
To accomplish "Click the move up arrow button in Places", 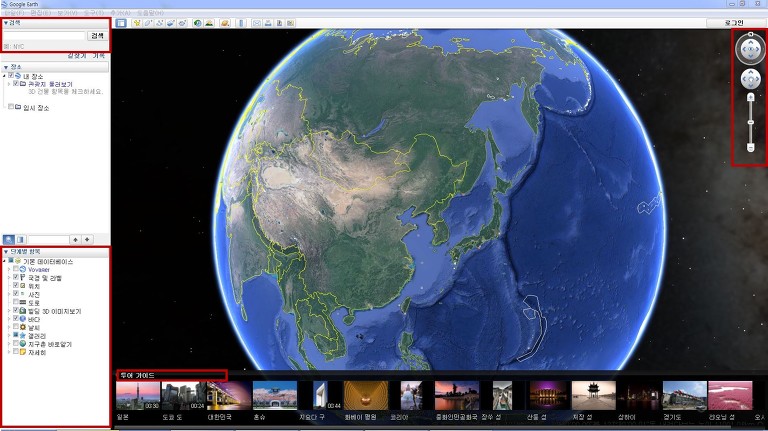I will 75,239.
